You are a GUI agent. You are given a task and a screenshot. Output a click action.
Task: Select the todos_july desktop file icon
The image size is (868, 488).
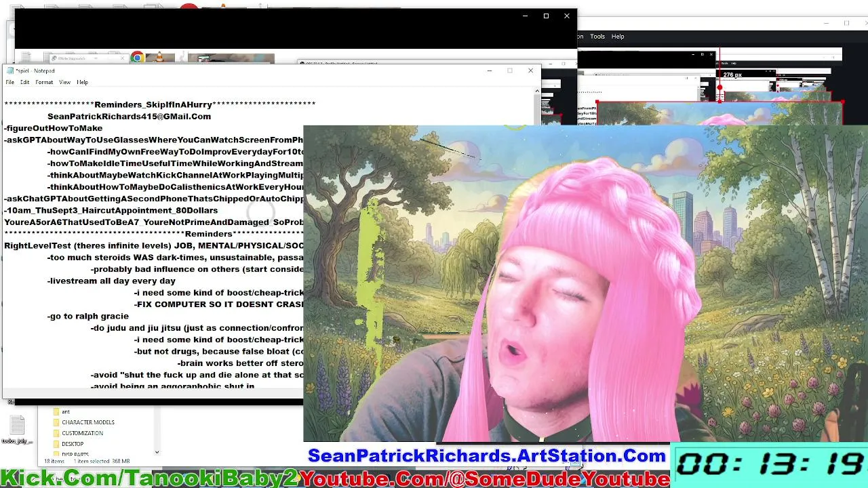(x=17, y=430)
